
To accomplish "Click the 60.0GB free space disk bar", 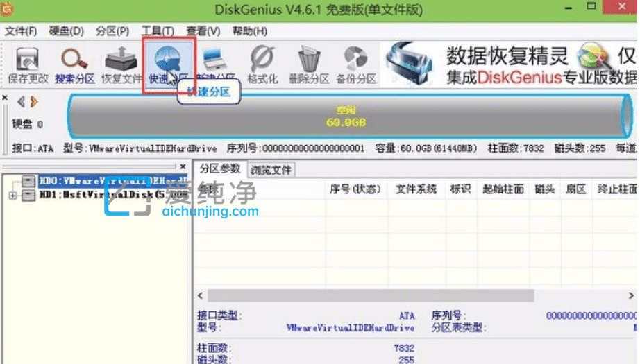I will pos(349,116).
